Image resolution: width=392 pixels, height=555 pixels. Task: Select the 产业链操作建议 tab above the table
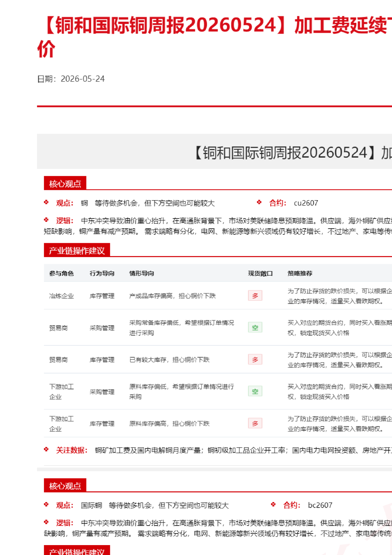pyautogui.click(x=77, y=250)
